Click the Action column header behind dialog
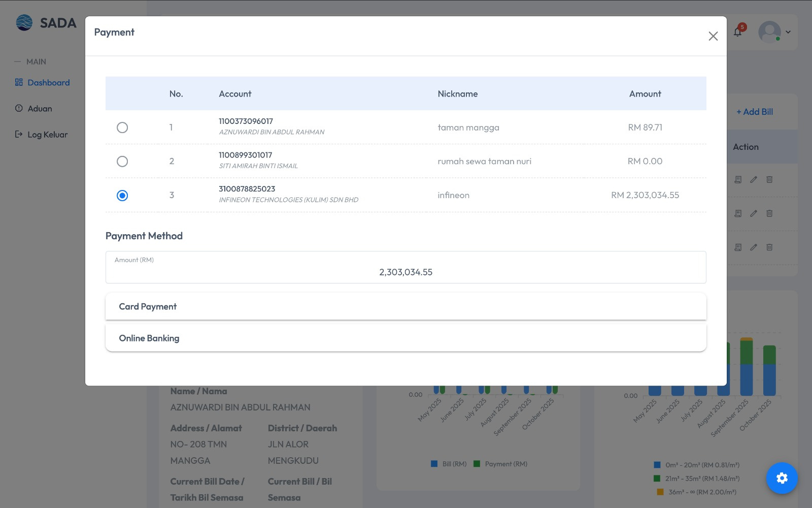The width and height of the screenshot is (812, 508). pyautogui.click(x=746, y=147)
